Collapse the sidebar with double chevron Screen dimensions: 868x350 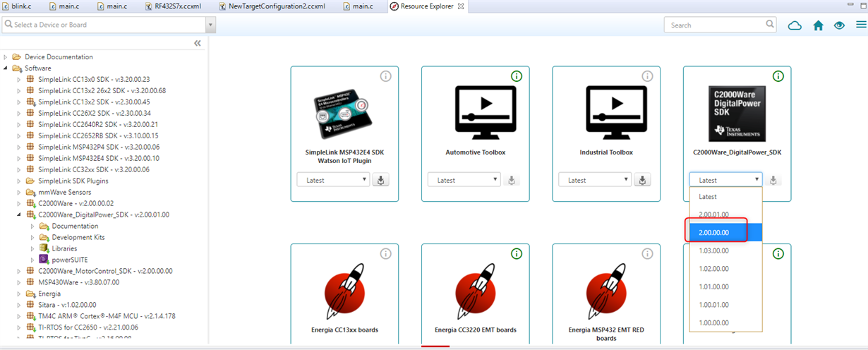(198, 43)
